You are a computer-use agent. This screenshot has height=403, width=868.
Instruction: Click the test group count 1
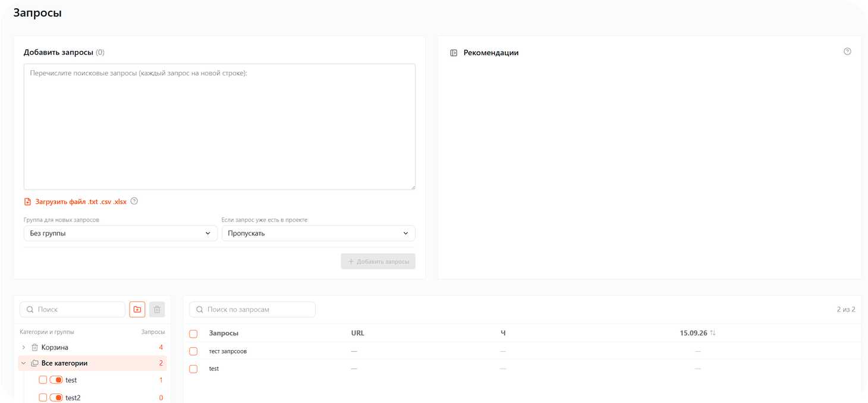[161, 380]
